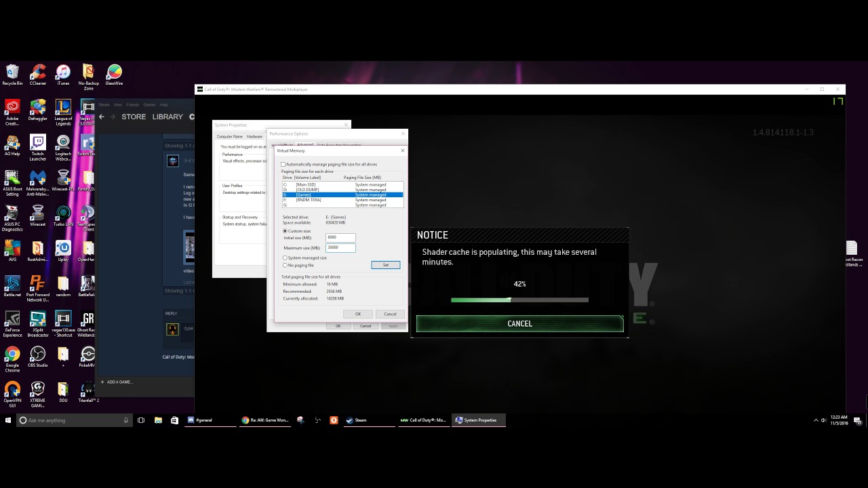Open the iTunes desktop shortcut

pos(63,75)
